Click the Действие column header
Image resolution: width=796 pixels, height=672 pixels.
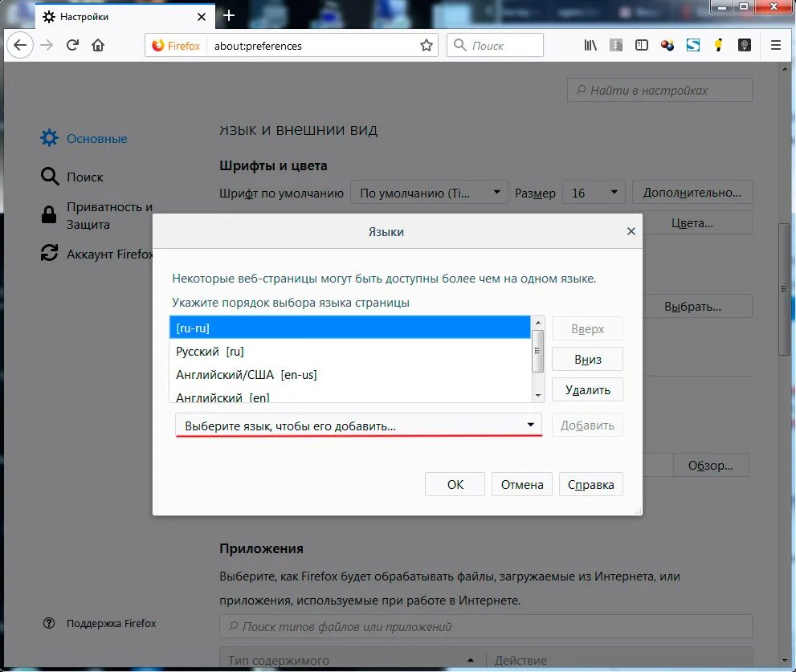[618, 660]
